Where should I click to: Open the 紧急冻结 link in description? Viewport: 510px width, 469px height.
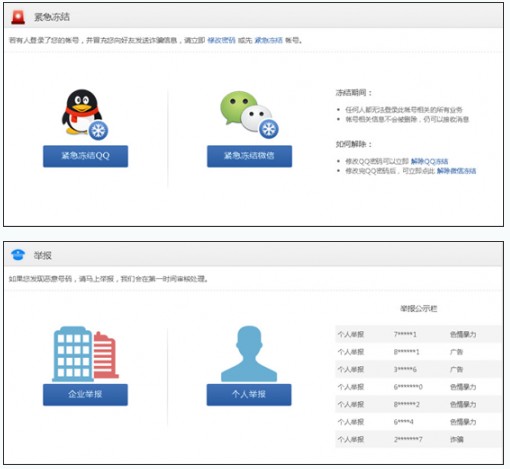coord(269,40)
